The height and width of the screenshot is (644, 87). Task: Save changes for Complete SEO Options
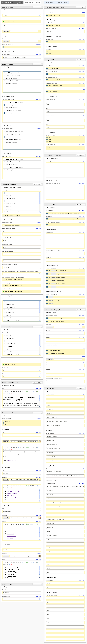[x=80, y=205]
